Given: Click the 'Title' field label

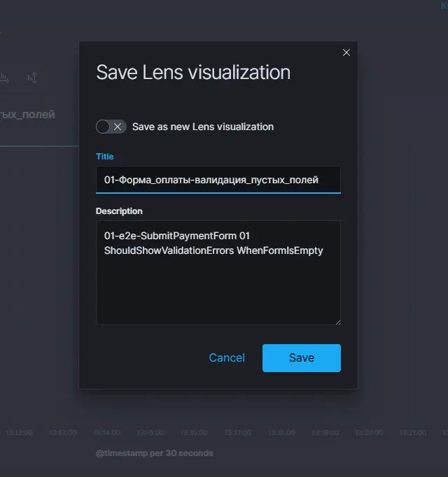Looking at the screenshot, I should 105,157.
